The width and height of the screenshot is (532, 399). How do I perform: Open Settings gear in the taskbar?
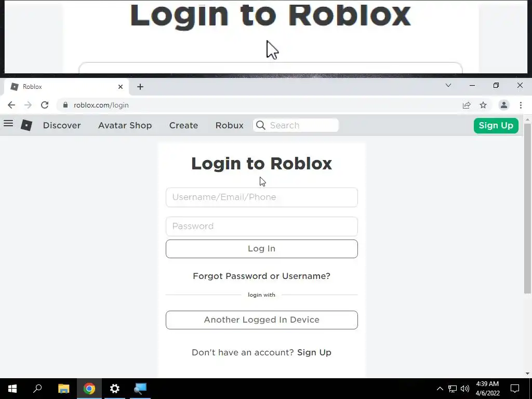(x=115, y=389)
